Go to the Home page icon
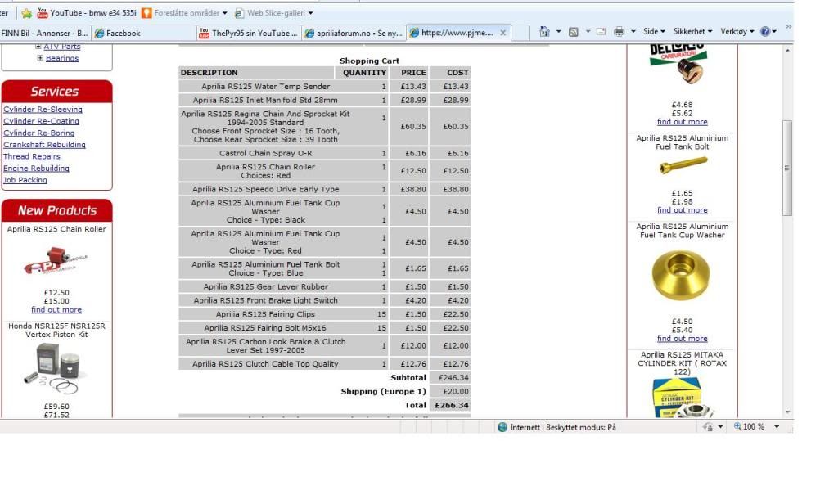 pyautogui.click(x=544, y=32)
